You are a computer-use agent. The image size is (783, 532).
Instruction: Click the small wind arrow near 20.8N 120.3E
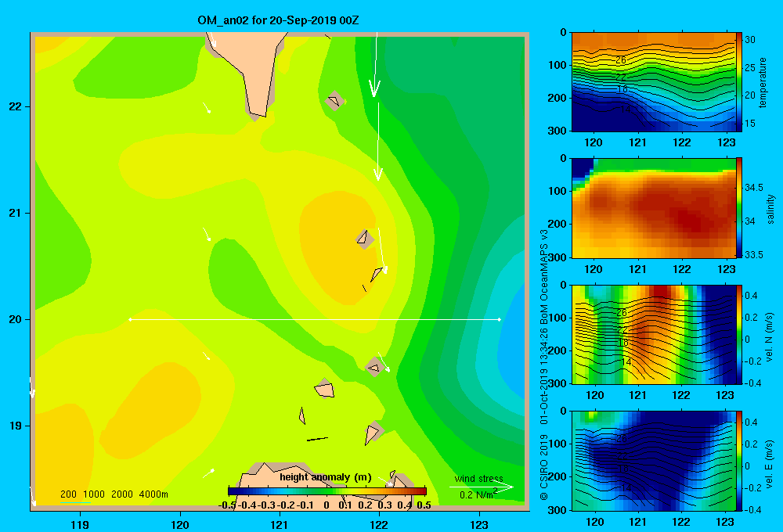click(206, 234)
